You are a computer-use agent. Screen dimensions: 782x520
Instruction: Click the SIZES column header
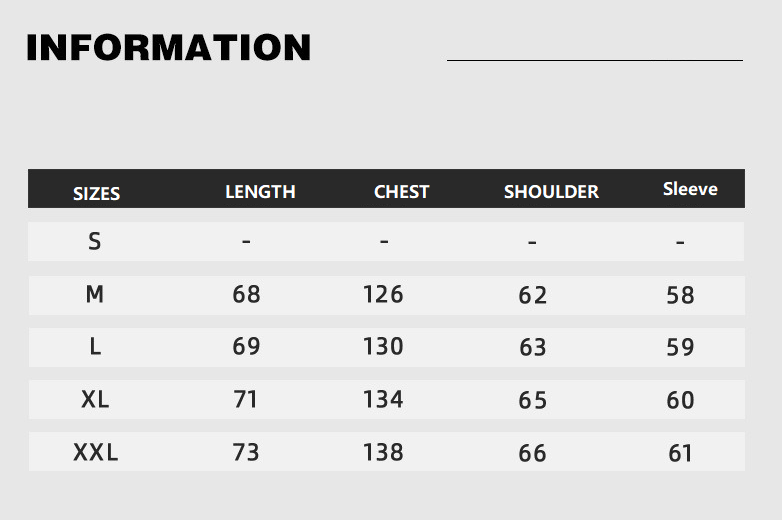coord(96,193)
